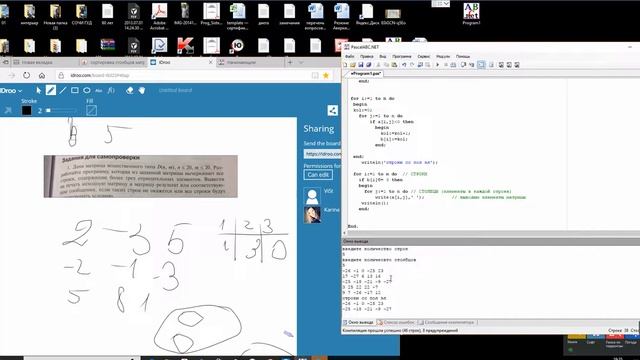Switch to the fourth browser tab

pyautogui.click(x=249, y=62)
